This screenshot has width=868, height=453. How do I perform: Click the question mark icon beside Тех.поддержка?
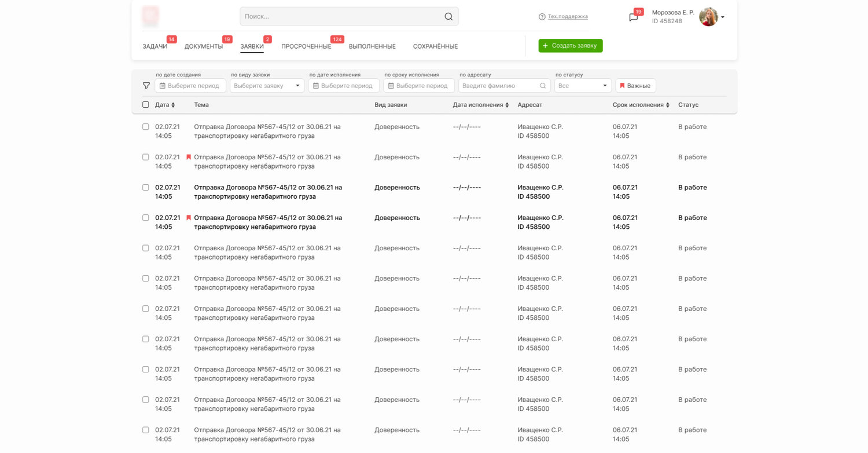pyautogui.click(x=542, y=17)
